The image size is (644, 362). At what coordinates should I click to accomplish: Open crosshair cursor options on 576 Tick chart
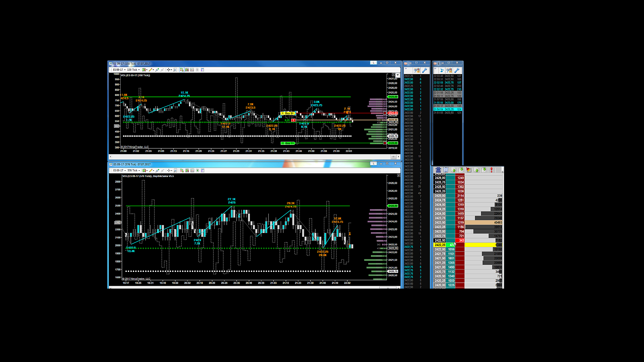(170, 170)
